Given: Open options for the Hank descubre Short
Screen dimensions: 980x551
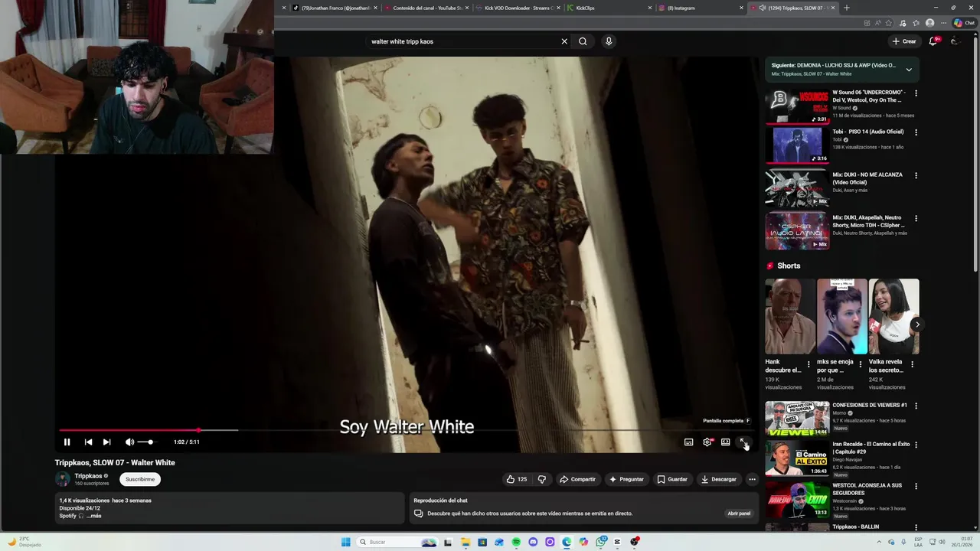Looking at the screenshot, I should [x=808, y=364].
